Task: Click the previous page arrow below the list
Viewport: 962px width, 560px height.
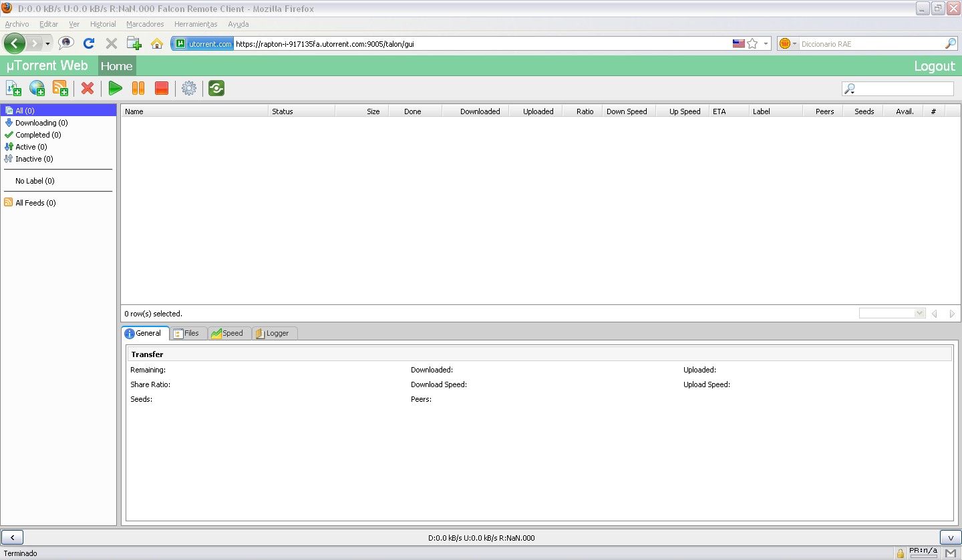Action: (x=935, y=314)
